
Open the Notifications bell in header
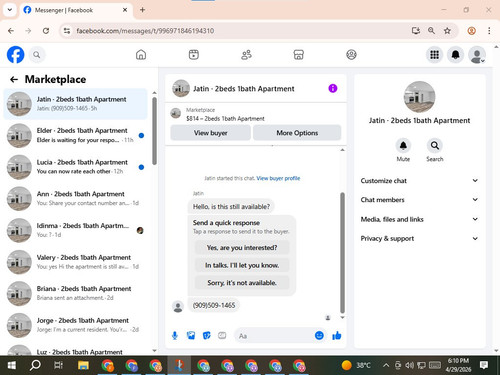456,55
